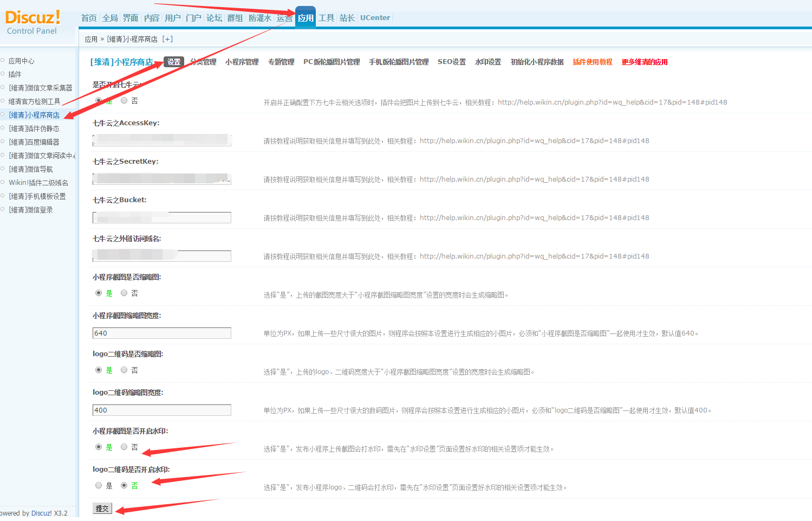
Task: Click the 七牛云之AccessKey input field
Action: (162, 140)
